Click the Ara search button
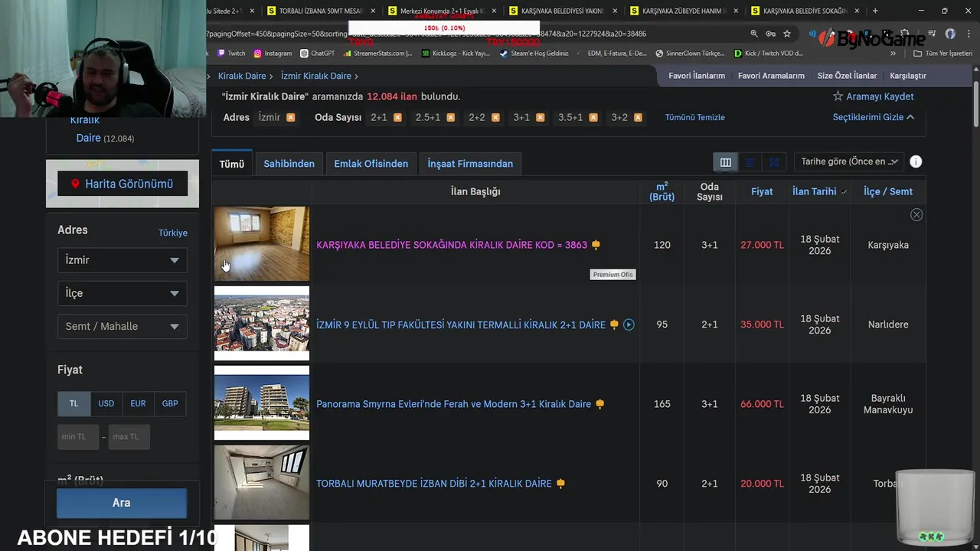Screen dimensions: 980x551 click(x=122, y=503)
